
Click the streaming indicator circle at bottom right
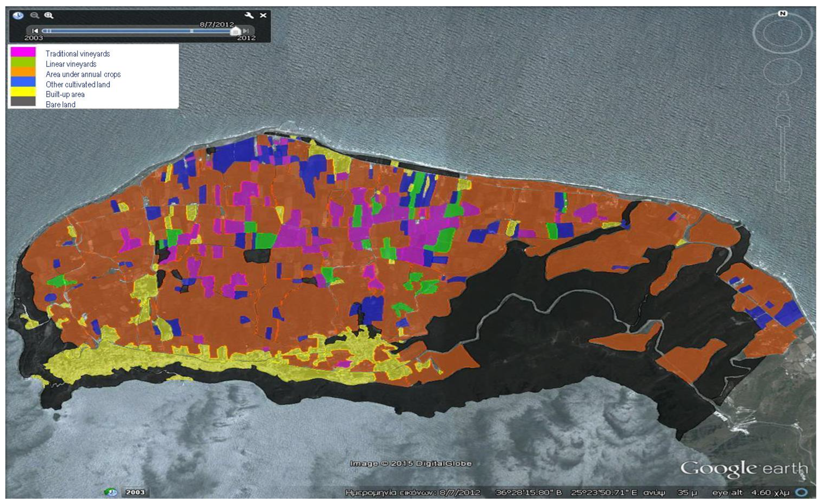pyautogui.click(x=802, y=492)
